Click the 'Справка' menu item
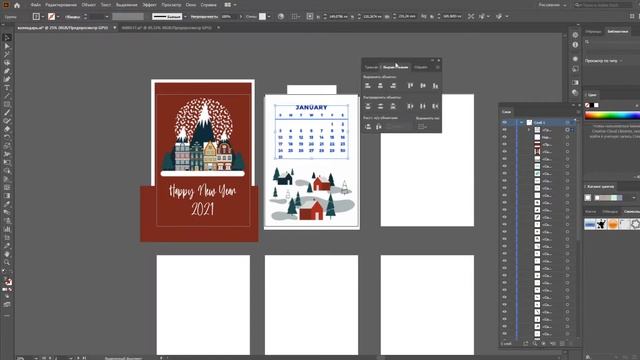The image size is (640, 360). click(x=209, y=5)
